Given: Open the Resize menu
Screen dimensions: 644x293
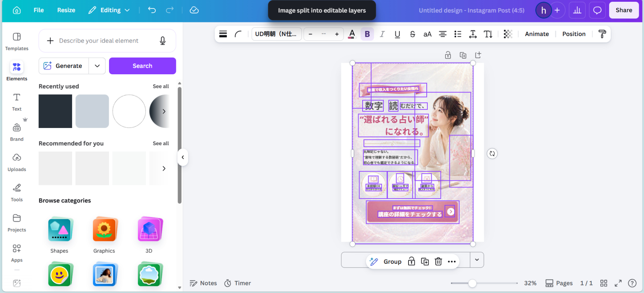Looking at the screenshot, I should 66,10.
